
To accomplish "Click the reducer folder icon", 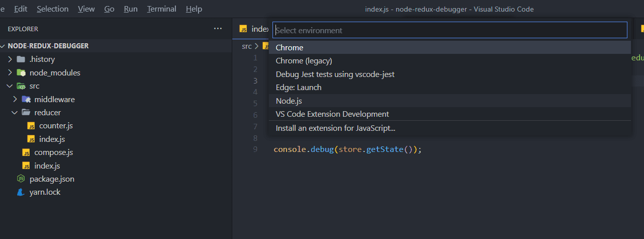I will point(26,113).
